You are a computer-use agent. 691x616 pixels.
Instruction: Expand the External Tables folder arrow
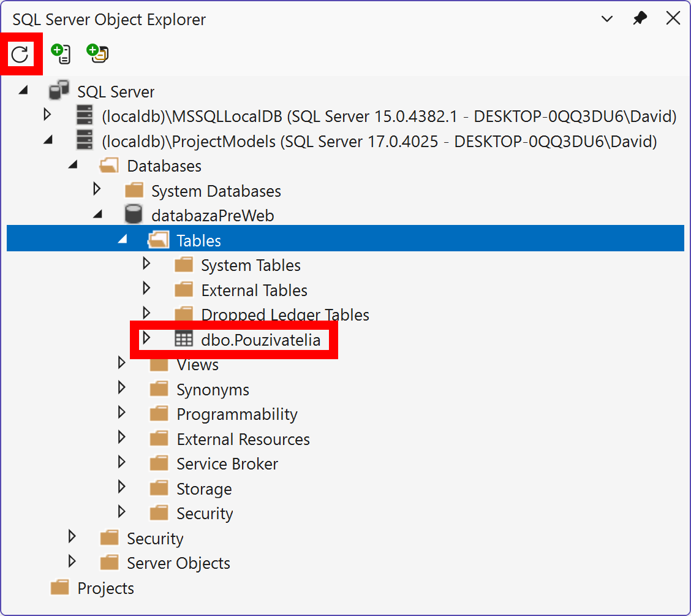147,288
